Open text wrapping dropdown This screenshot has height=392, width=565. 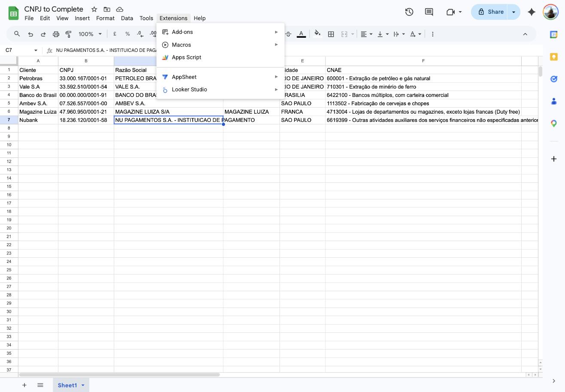399,34
